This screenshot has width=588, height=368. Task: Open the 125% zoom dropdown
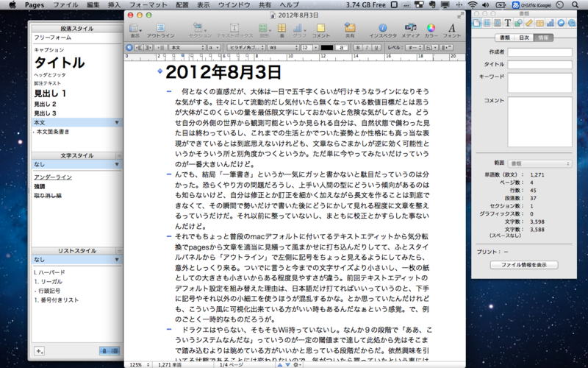pyautogui.click(x=138, y=364)
